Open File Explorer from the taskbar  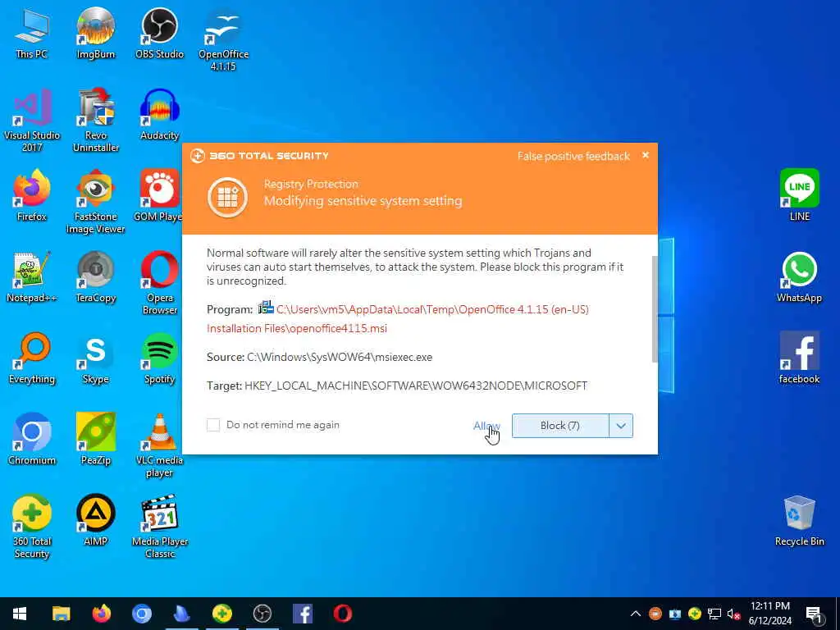(61, 614)
